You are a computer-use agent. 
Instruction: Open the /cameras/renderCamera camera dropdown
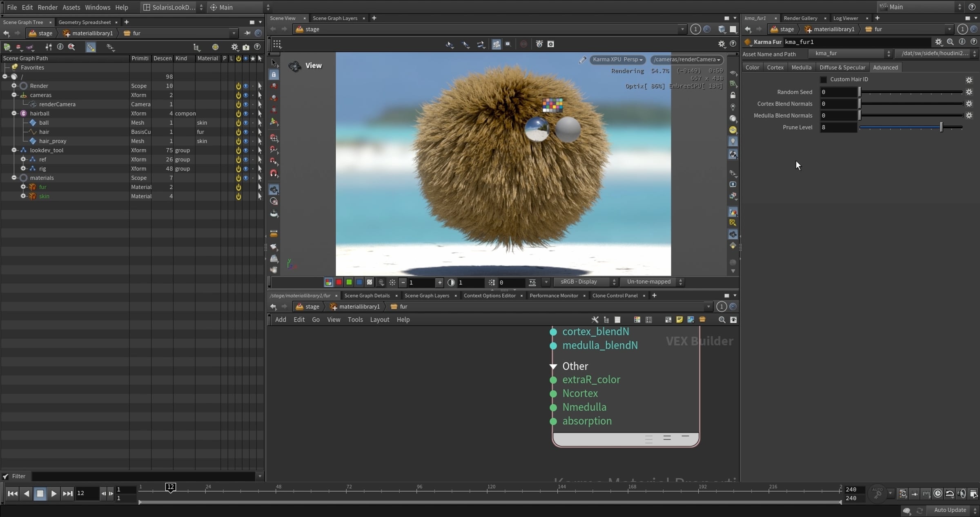(x=687, y=60)
